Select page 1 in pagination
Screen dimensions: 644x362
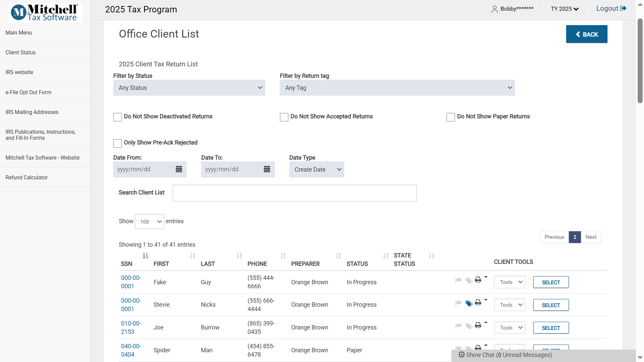tap(575, 237)
